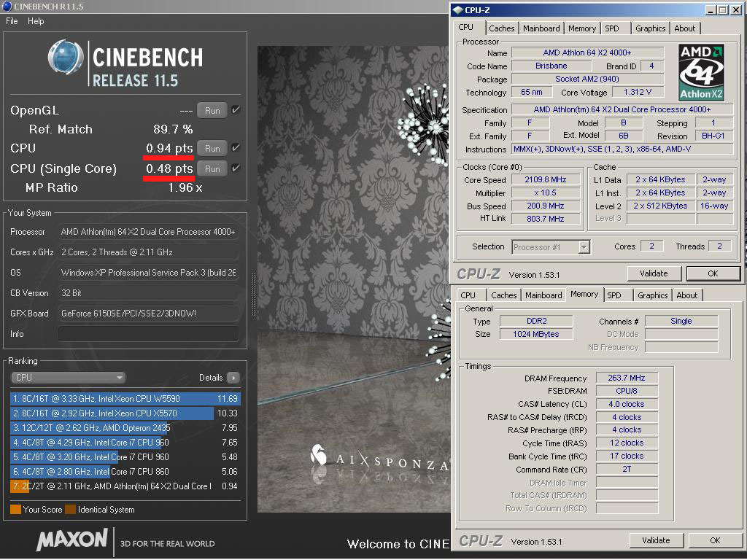Click the 2109.8 MHz core speed value
747x560 pixels.
click(546, 179)
